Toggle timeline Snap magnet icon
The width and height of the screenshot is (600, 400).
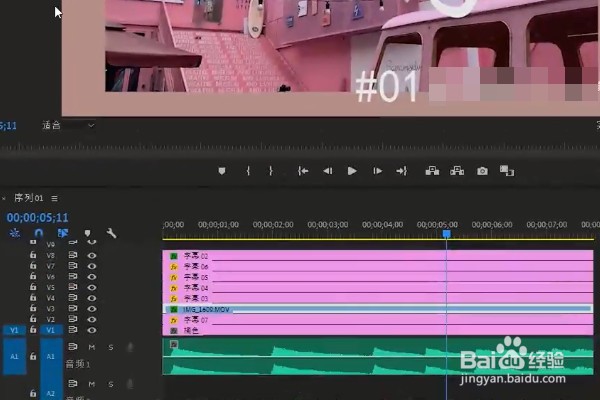click(x=39, y=233)
